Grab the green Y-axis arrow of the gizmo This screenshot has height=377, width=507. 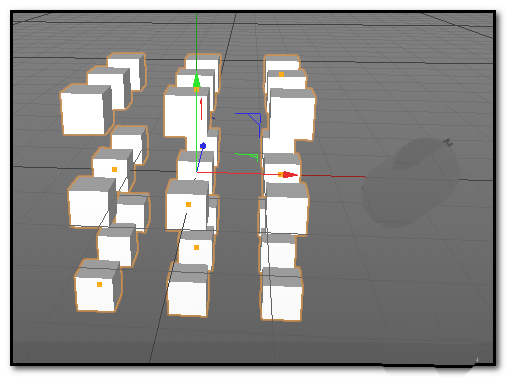point(196,80)
